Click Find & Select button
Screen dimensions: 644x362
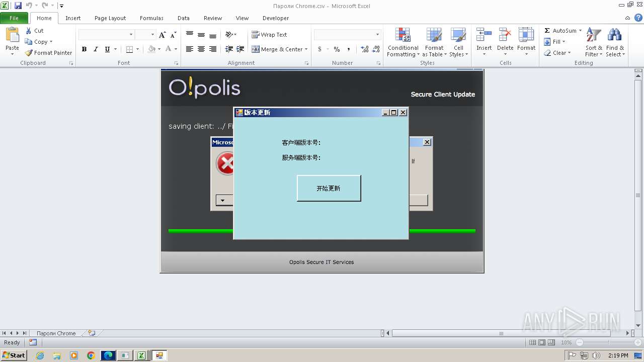pyautogui.click(x=615, y=42)
